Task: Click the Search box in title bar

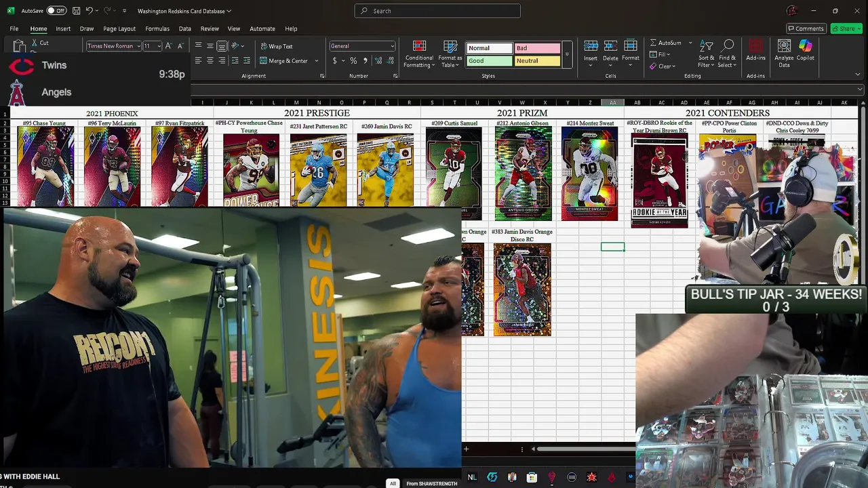Action: pyautogui.click(x=437, y=11)
